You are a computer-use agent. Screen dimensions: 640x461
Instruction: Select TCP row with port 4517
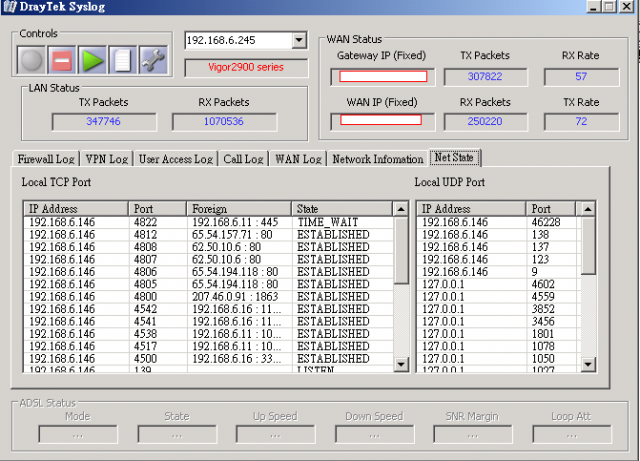(209, 346)
